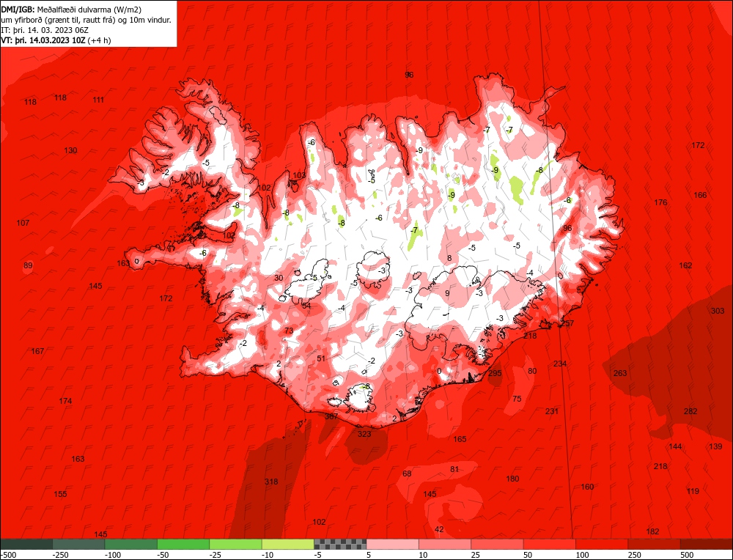The width and height of the screenshot is (733, 560).
Task: Click the '250' legend label
Action: point(635,555)
